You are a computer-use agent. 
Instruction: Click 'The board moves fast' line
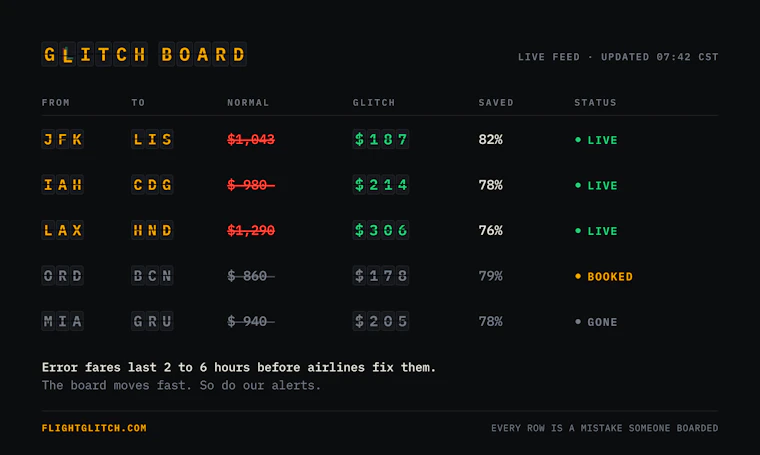(181, 385)
